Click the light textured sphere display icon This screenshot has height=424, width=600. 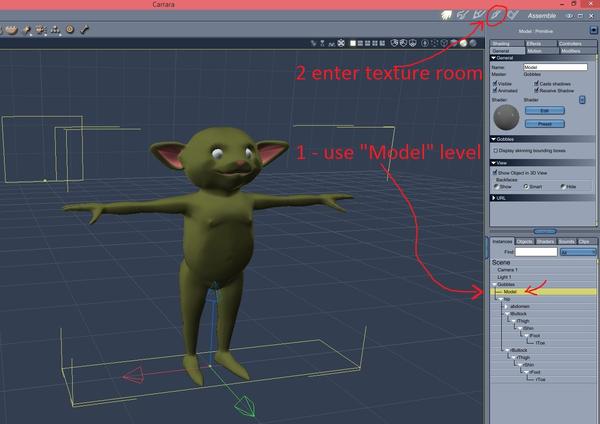click(x=463, y=43)
